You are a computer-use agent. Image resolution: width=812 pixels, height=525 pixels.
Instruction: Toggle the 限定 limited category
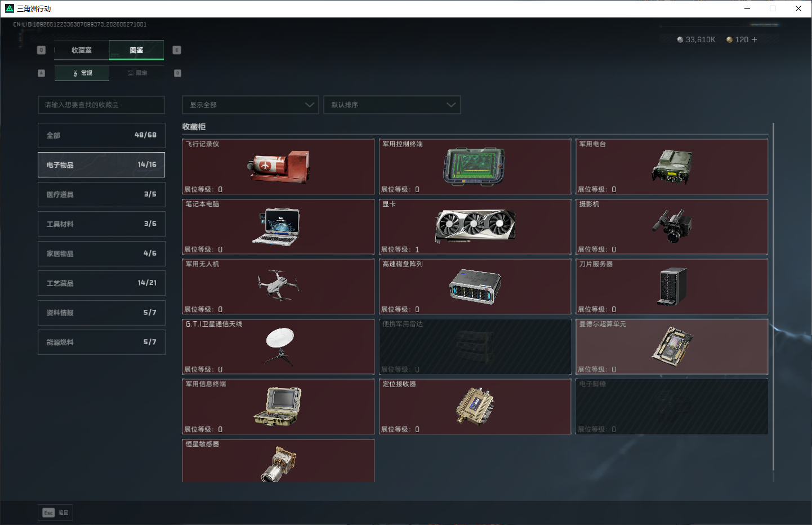pos(137,73)
